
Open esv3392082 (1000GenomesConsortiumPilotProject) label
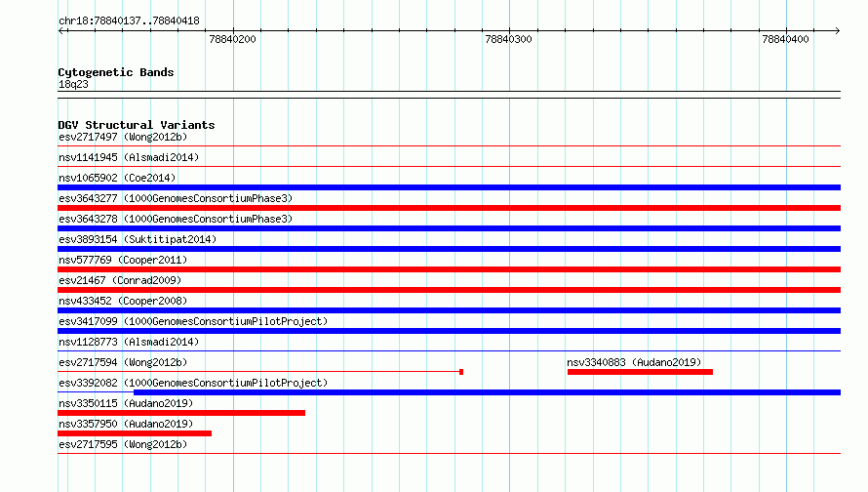[x=193, y=383]
